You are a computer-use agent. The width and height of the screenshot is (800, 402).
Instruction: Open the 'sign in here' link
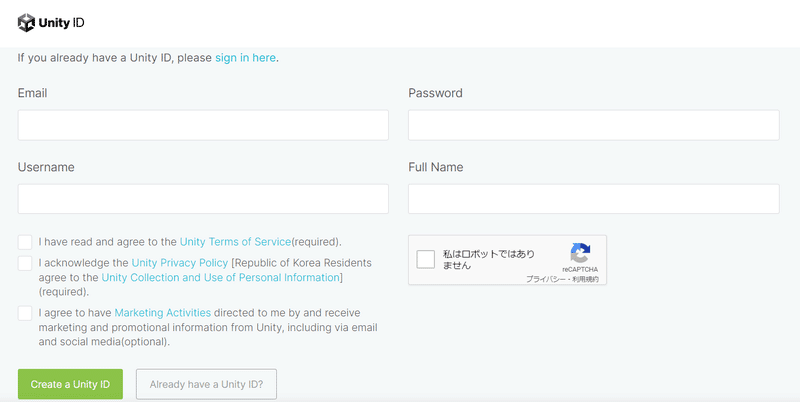(x=245, y=58)
